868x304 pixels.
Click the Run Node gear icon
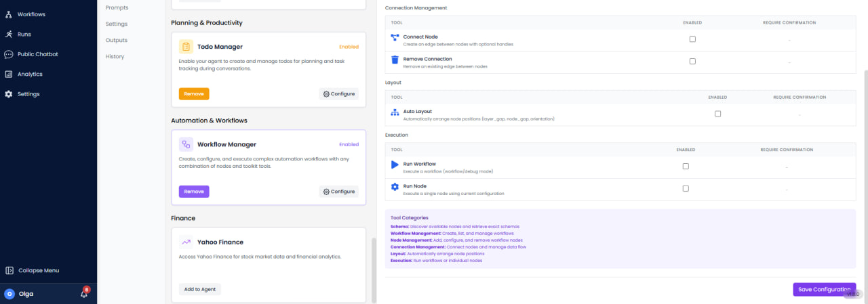(x=395, y=187)
